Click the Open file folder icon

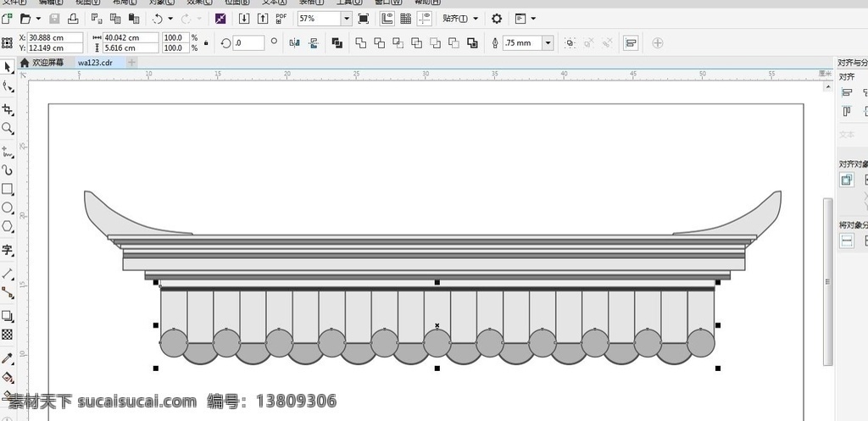[x=25, y=19]
